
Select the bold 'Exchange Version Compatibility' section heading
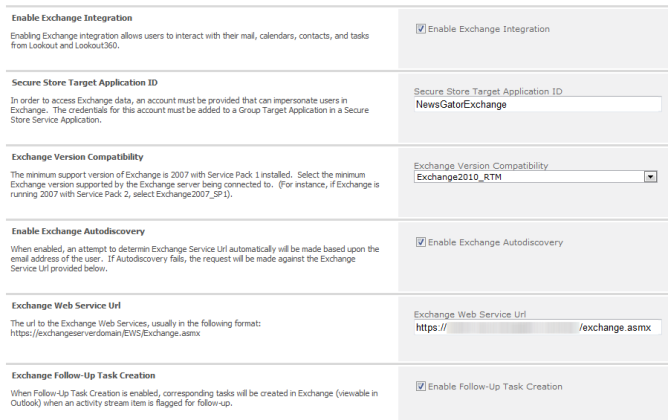tap(77, 157)
